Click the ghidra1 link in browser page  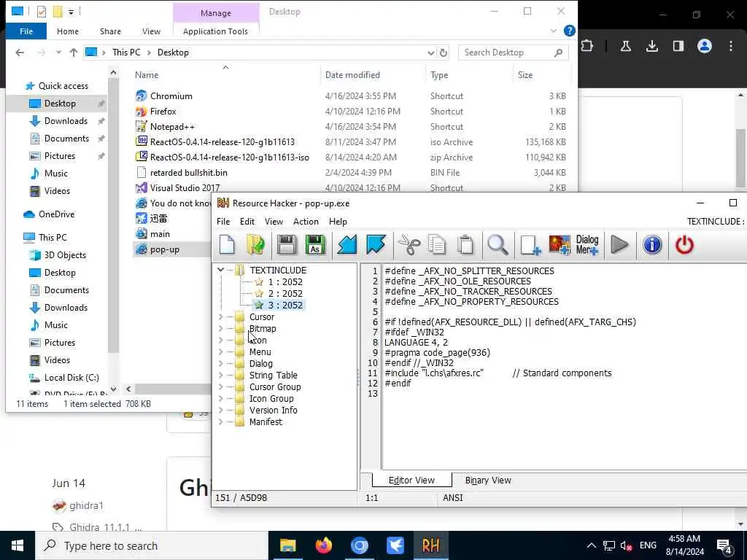click(x=86, y=505)
